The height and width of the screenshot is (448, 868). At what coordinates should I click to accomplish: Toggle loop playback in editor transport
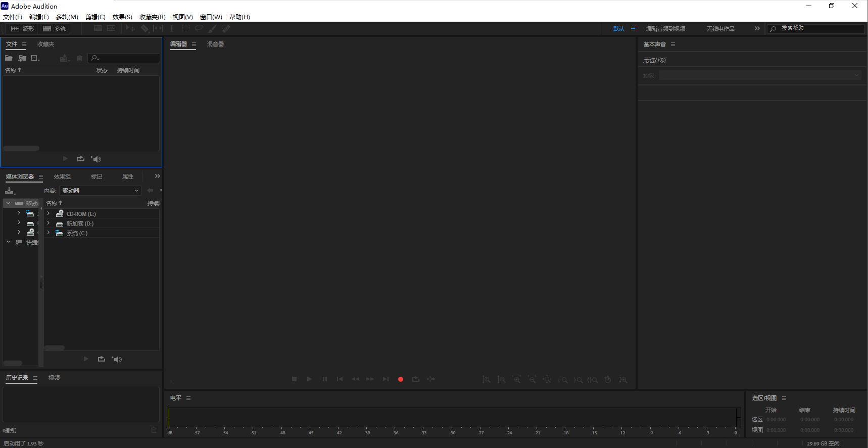point(416,379)
